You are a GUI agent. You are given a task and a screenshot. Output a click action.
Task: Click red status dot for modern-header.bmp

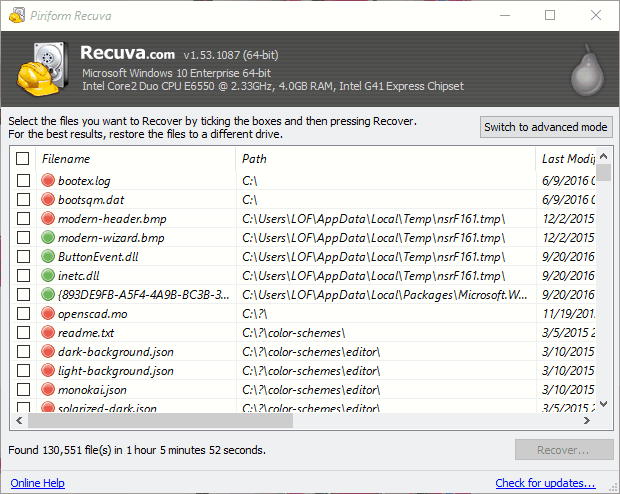click(x=48, y=218)
